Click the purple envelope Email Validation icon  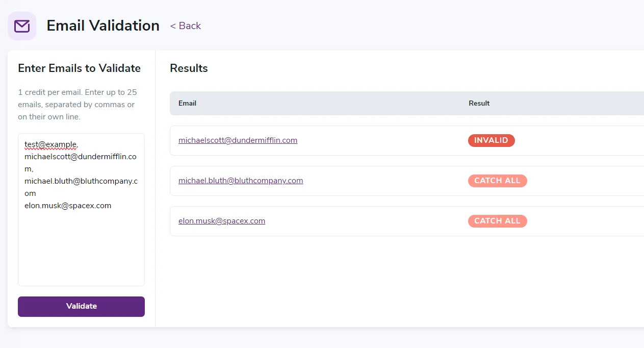[22, 26]
